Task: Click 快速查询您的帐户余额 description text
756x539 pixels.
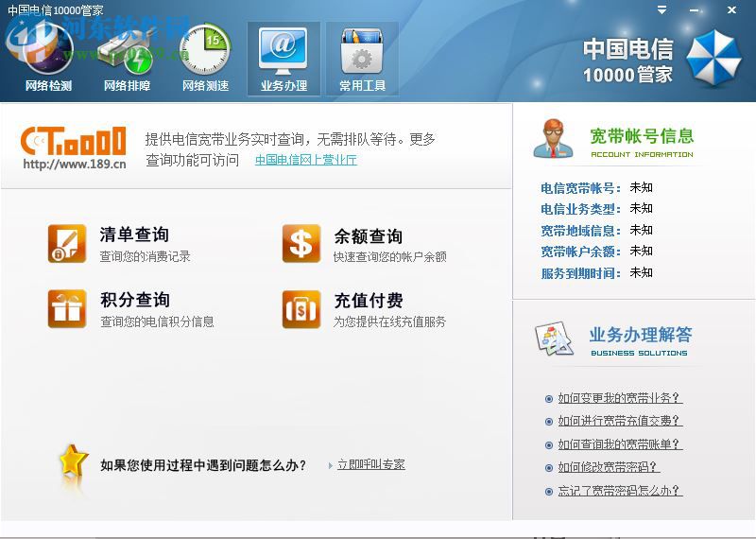Action: 390,256
